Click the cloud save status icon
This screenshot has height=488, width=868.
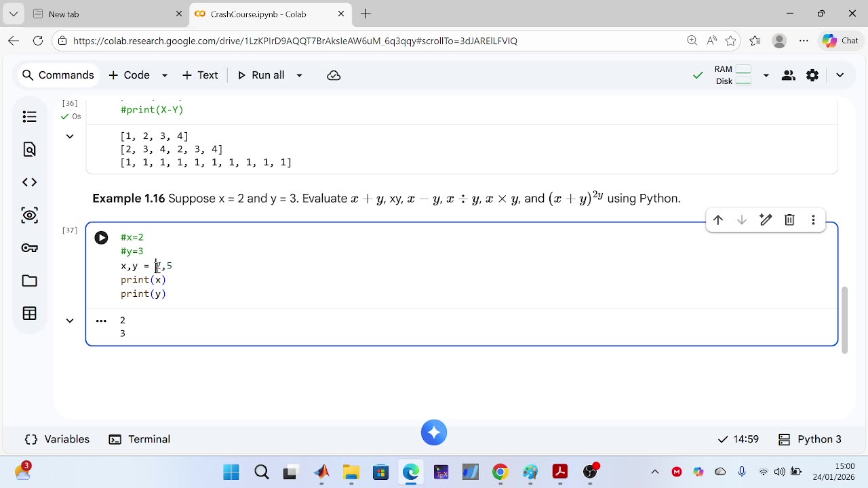pyautogui.click(x=334, y=75)
